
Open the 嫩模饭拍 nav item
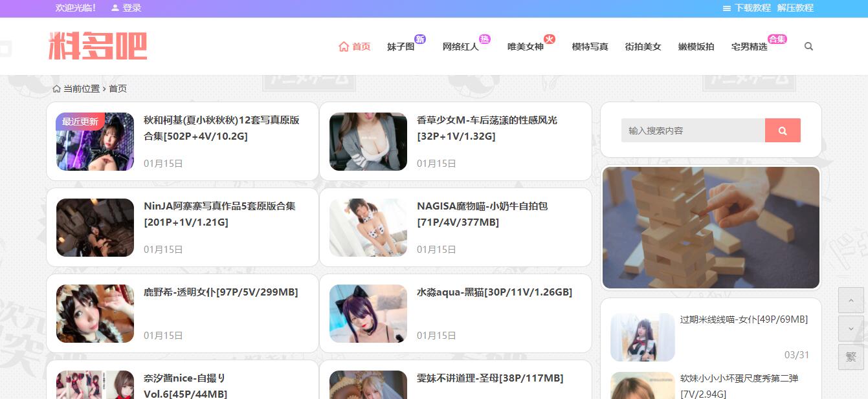coord(696,47)
